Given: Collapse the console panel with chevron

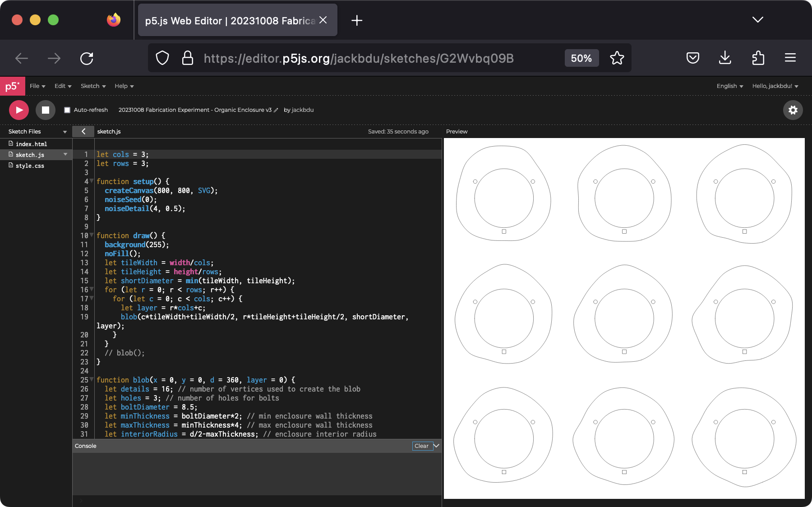Looking at the screenshot, I should pos(437,446).
